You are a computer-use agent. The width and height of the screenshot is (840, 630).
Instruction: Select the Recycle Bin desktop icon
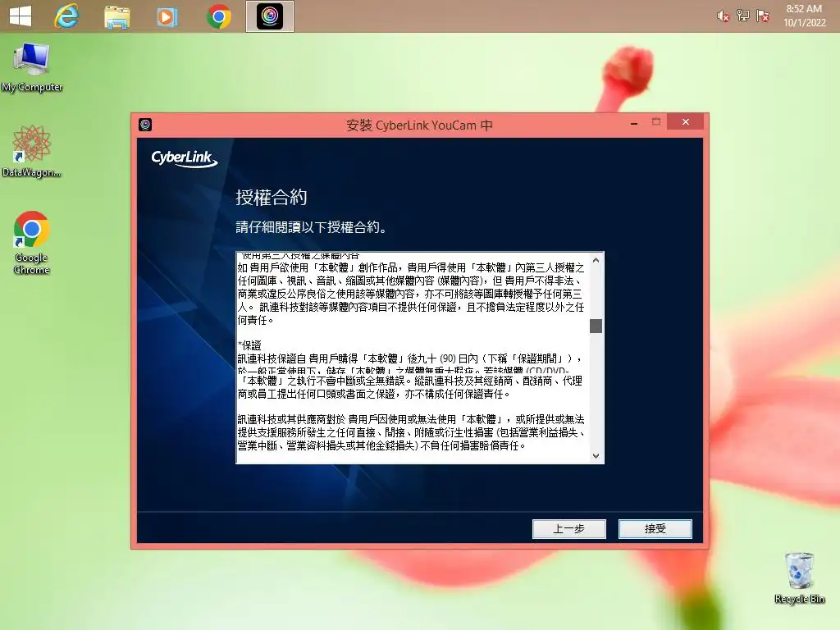click(799, 578)
